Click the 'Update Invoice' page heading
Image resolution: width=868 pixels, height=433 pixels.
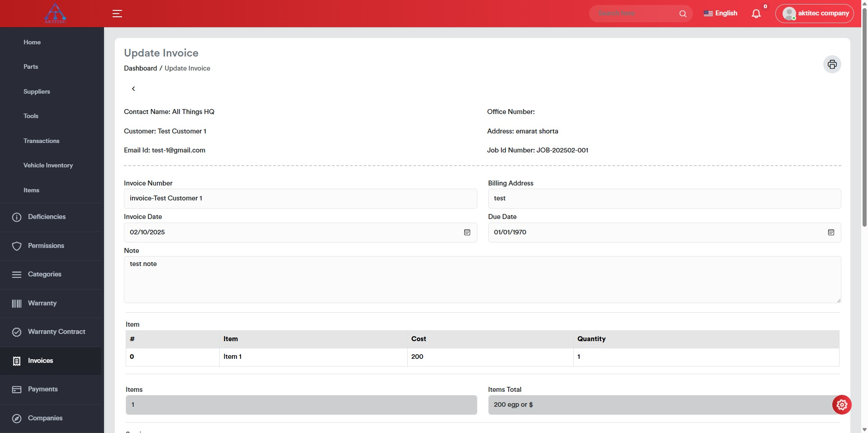point(161,53)
